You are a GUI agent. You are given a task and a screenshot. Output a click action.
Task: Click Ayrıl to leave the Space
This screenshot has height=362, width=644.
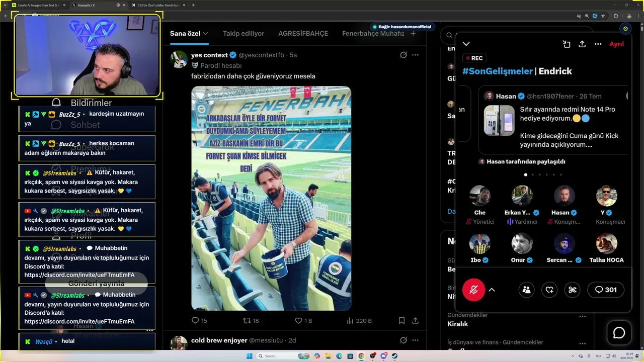coord(616,44)
